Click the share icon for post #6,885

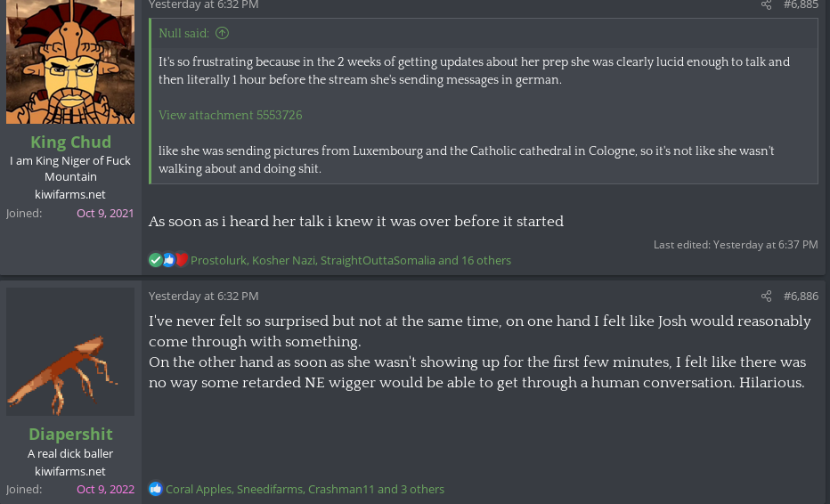(x=766, y=5)
